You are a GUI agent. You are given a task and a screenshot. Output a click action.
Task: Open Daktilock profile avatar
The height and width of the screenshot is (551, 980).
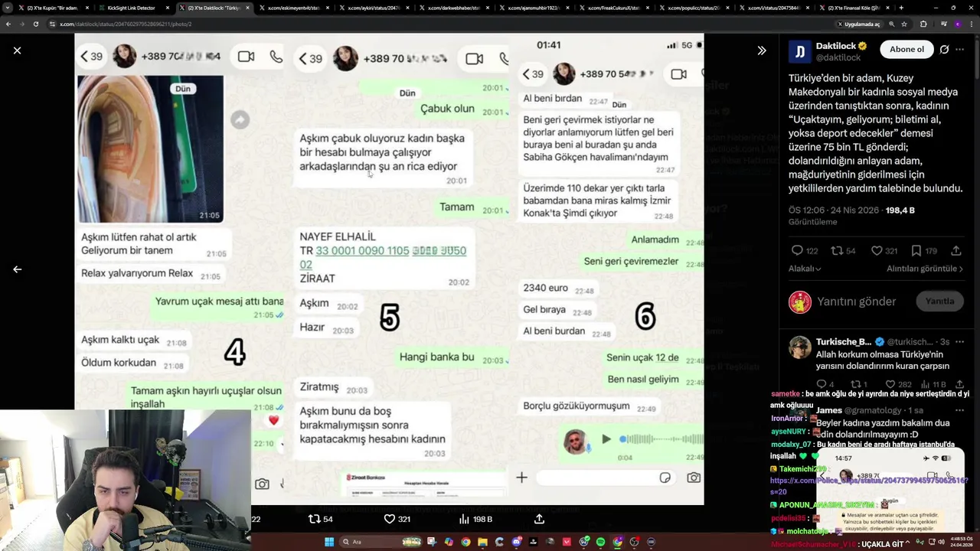click(800, 51)
